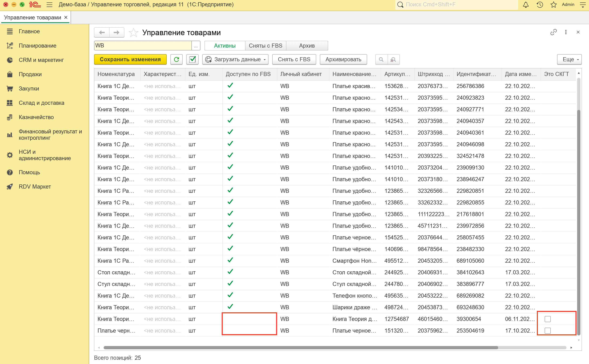Add page to favorites with star icon
The image size is (589, 364).
tap(133, 32)
